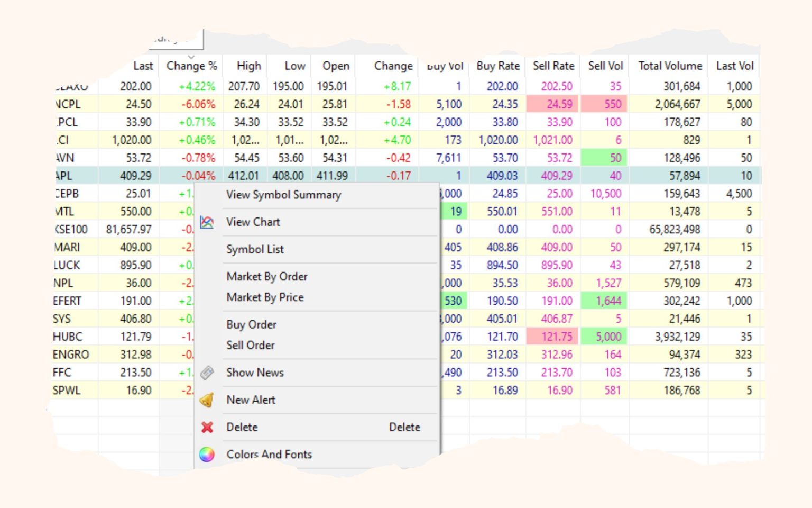Sort by the Last column header
Screen dimensions: 812x508
pyautogui.click(x=143, y=66)
